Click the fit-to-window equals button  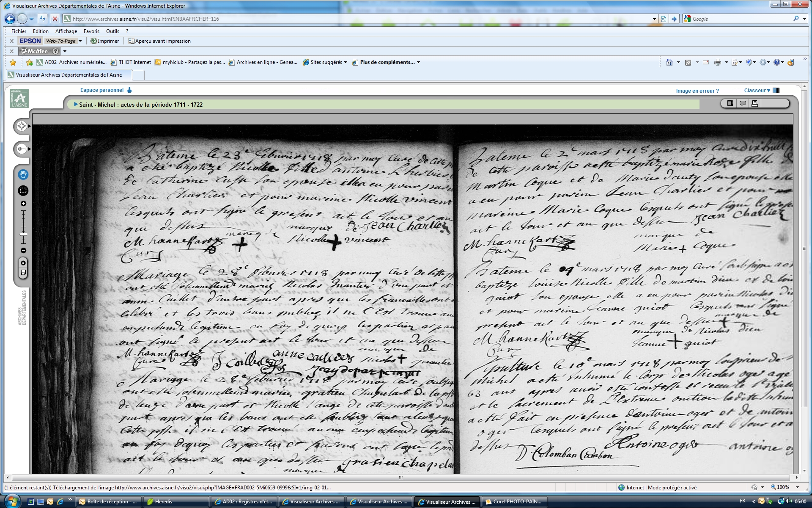coord(23,263)
